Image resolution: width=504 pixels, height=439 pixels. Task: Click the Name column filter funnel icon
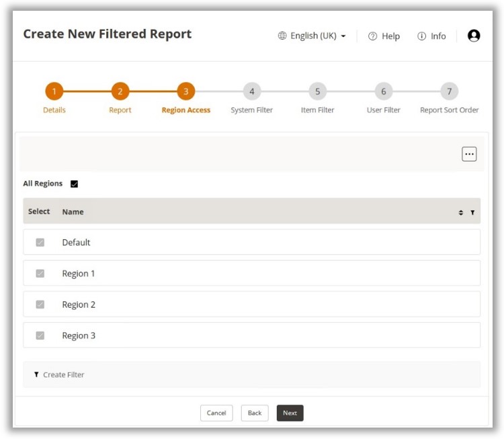point(472,212)
